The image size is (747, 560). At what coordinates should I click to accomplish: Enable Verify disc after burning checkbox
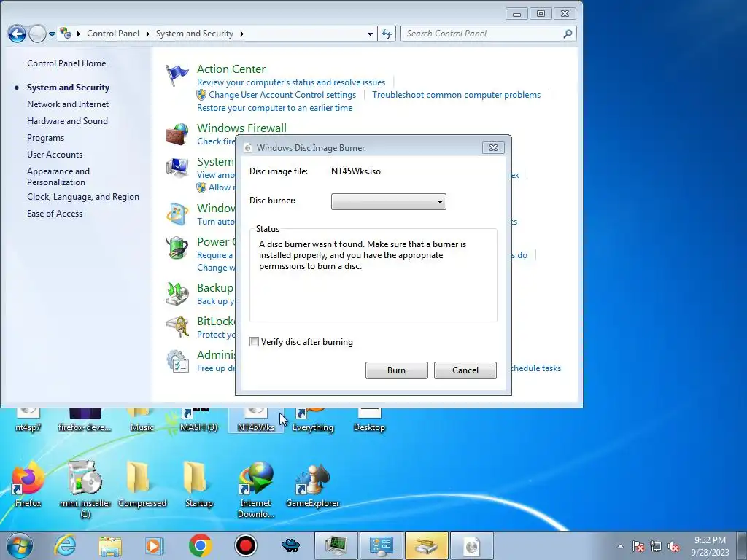click(x=255, y=342)
